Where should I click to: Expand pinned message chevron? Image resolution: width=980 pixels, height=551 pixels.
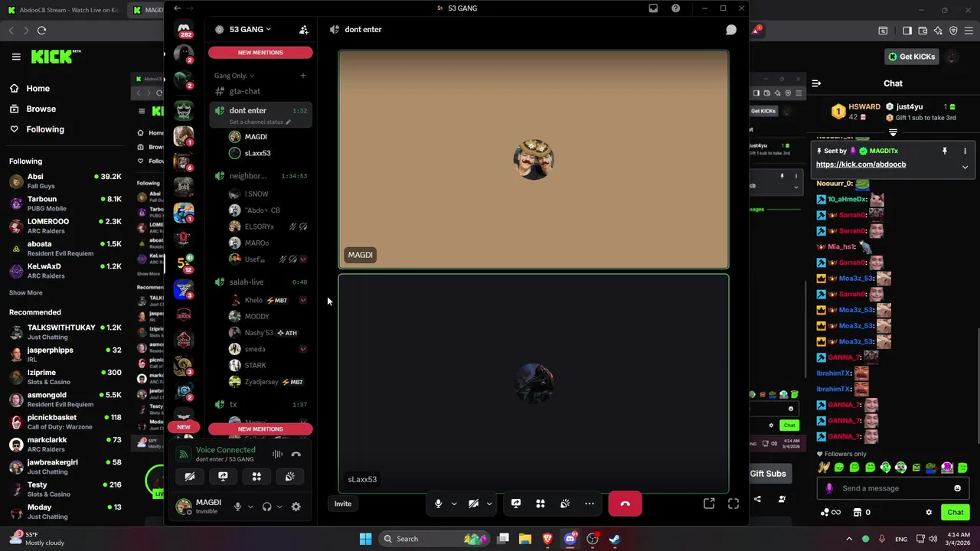pyautogui.click(x=965, y=167)
